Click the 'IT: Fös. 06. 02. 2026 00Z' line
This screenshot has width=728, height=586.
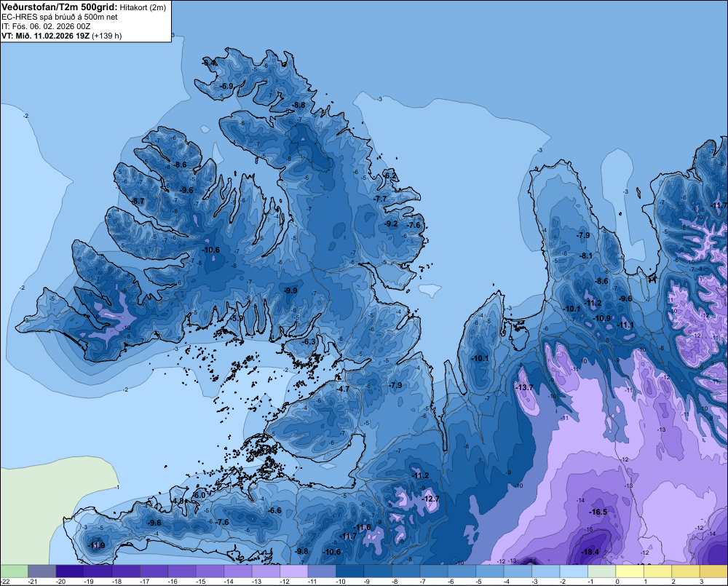coord(46,26)
